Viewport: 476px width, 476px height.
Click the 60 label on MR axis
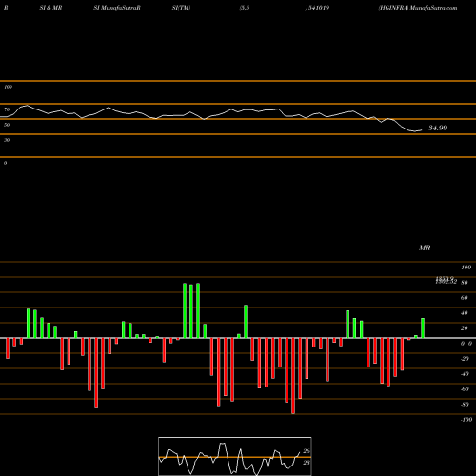coord(465,298)
